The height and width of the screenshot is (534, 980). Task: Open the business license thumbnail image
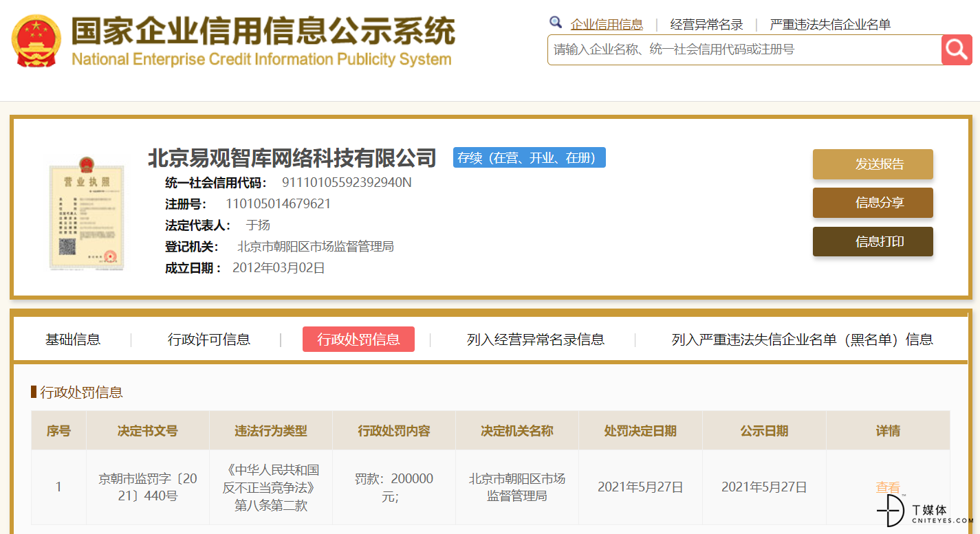coord(87,212)
